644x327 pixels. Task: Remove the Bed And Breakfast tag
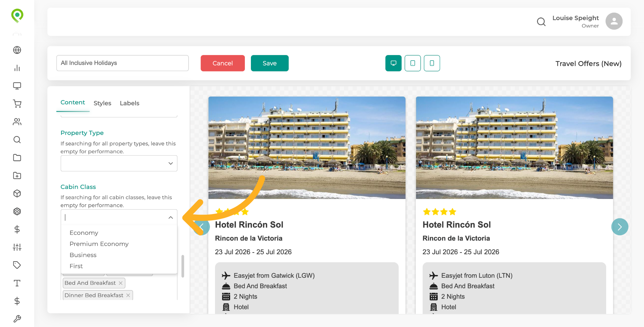click(x=121, y=283)
